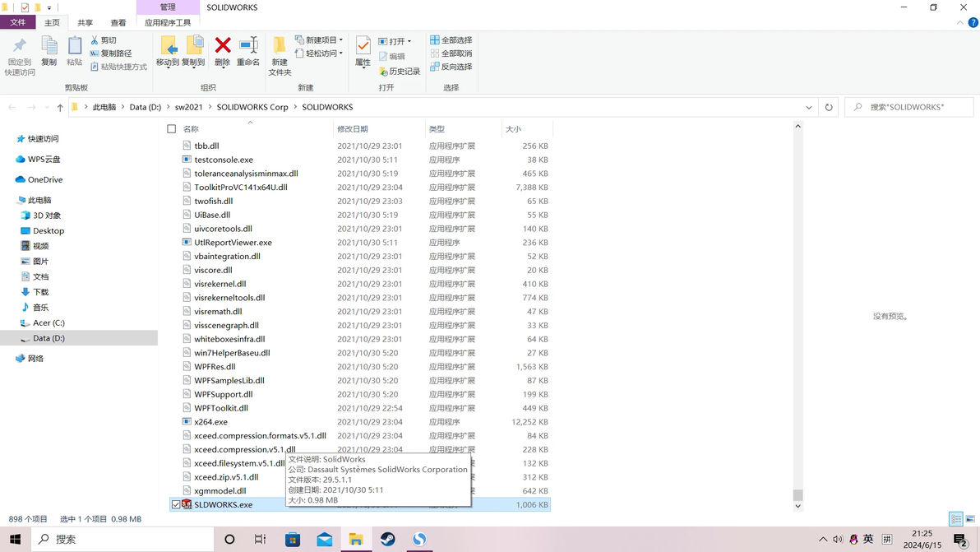The height and width of the screenshot is (552, 980).
Task: Delete file with the red X icon
Action: coord(223,51)
